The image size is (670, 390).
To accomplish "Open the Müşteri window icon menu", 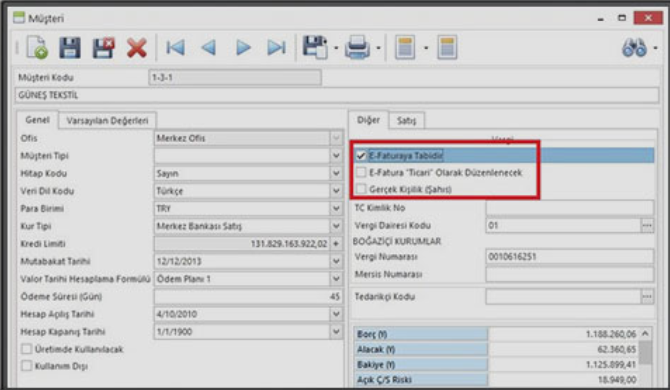I will (19, 18).
